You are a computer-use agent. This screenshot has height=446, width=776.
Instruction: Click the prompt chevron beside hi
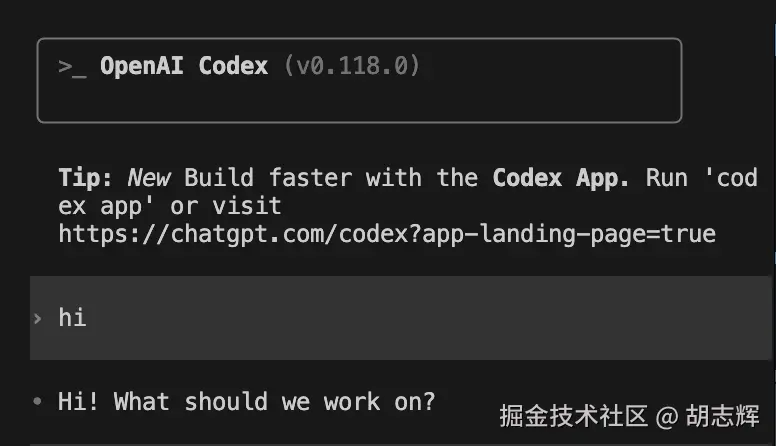(x=37, y=318)
